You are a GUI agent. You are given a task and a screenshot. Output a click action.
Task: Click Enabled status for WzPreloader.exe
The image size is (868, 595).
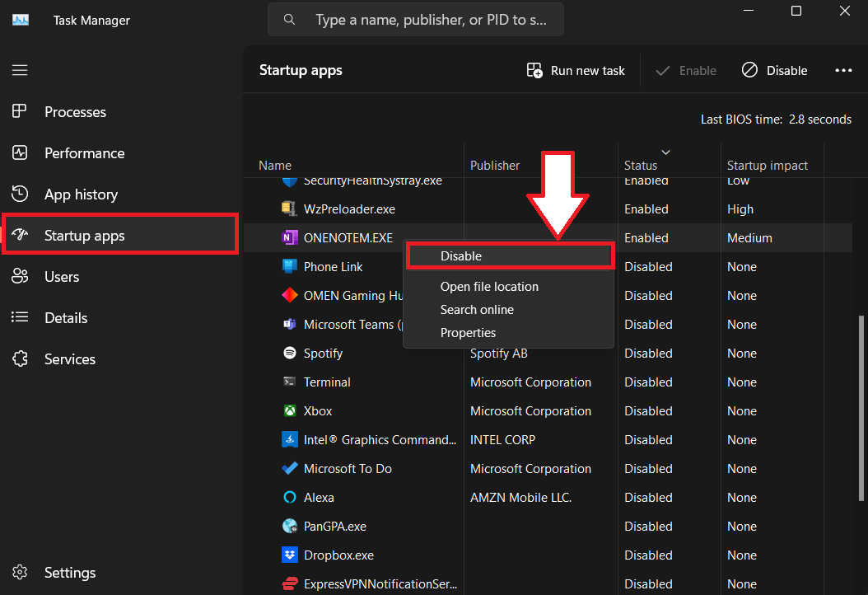(646, 208)
